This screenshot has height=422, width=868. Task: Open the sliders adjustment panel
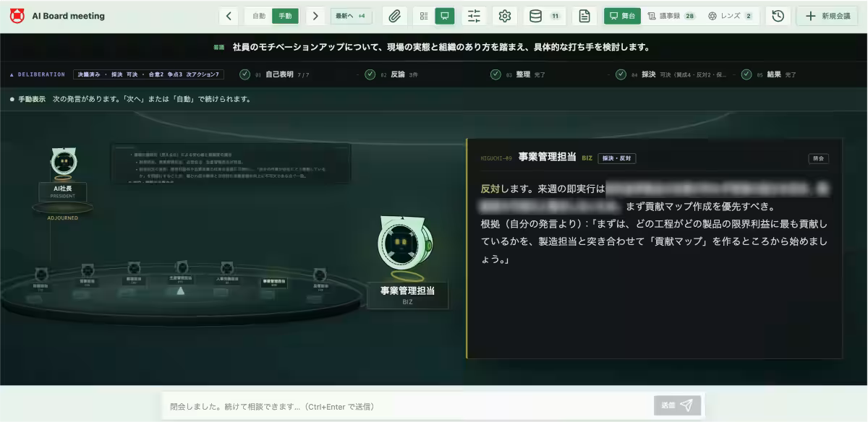coord(474,16)
